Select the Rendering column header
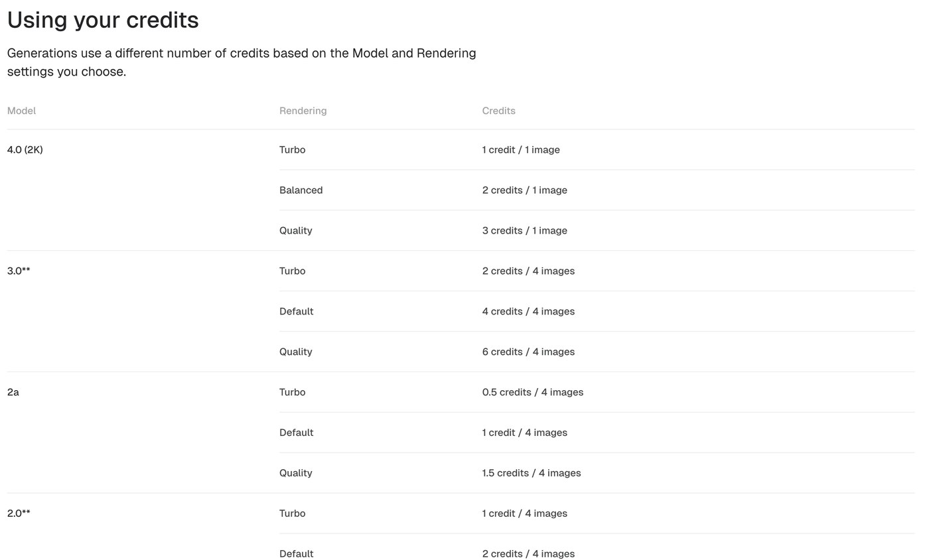The height and width of the screenshot is (560, 929). (303, 111)
